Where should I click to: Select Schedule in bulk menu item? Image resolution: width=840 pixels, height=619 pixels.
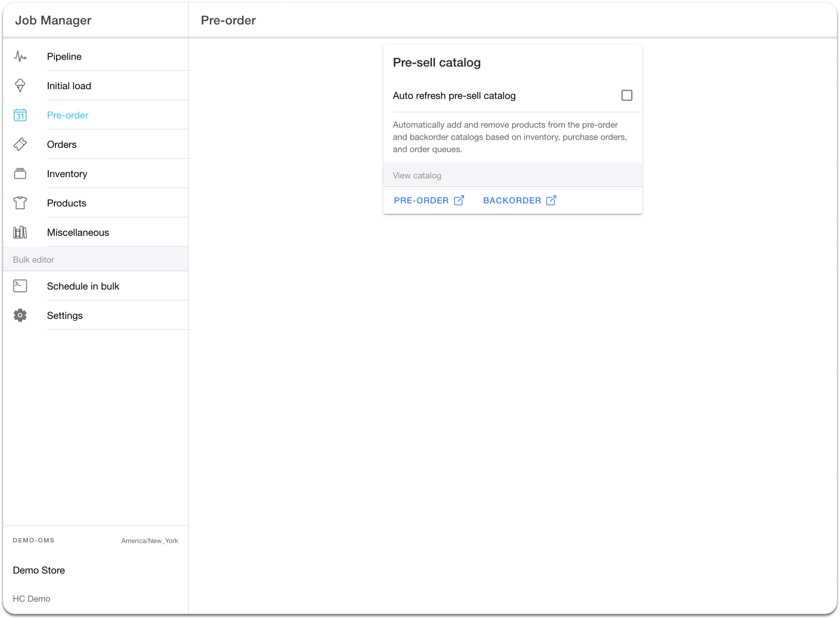coord(83,286)
